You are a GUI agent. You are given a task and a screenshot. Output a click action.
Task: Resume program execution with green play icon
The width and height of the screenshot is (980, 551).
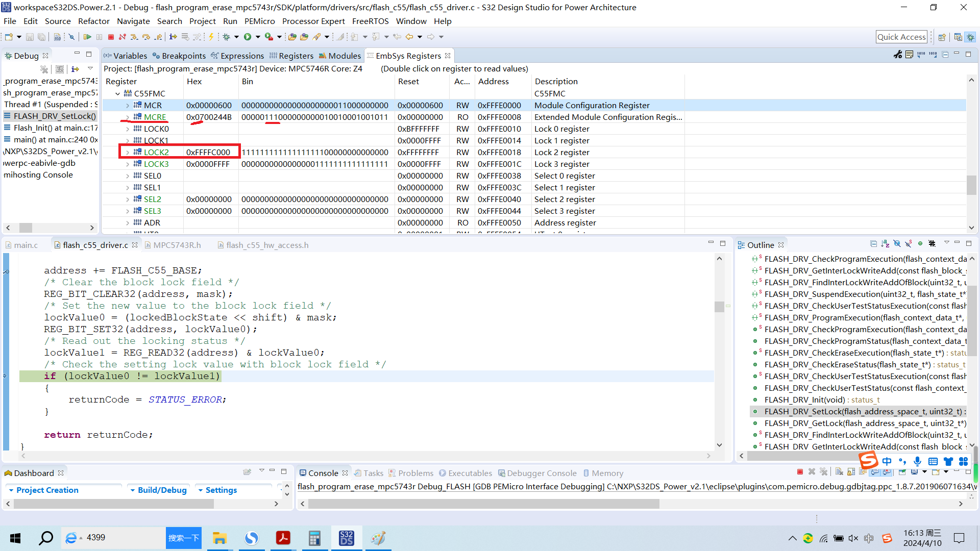coord(88,36)
